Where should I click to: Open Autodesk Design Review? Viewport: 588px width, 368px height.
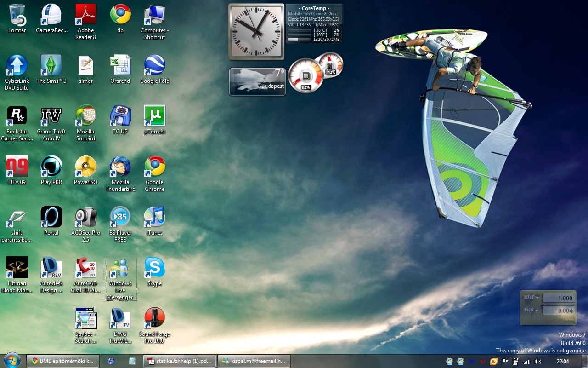51,275
